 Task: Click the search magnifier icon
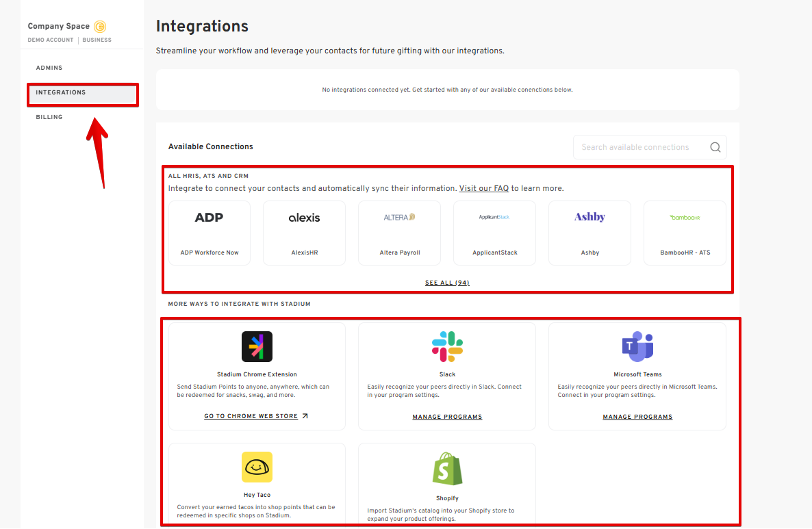point(715,148)
